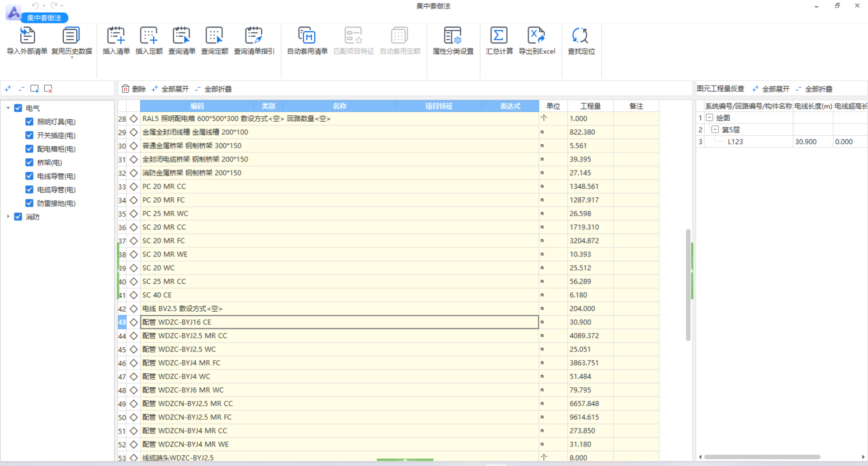
Task: Click 导出到Excel icon
Action: (537, 35)
